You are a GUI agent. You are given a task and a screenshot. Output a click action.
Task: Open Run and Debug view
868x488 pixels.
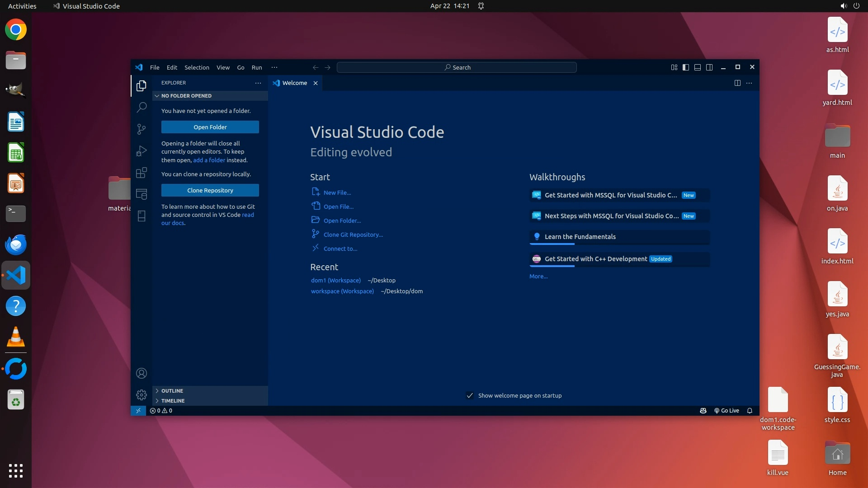[142, 151]
